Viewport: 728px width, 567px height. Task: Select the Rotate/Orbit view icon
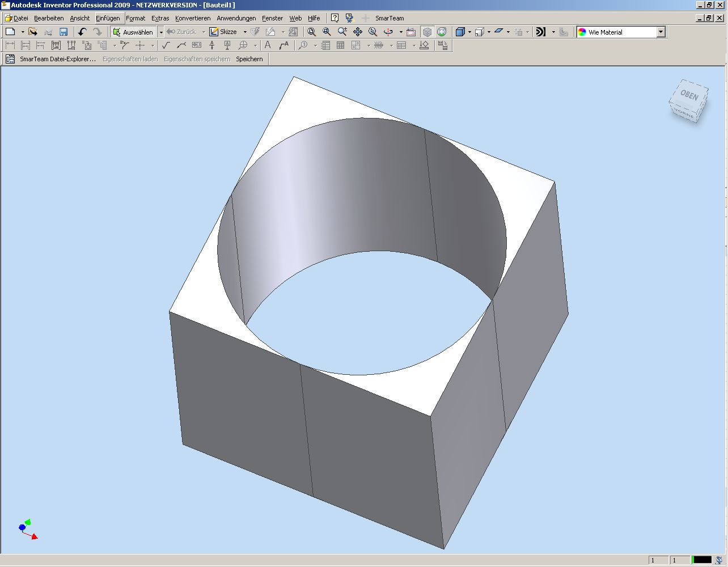click(x=388, y=32)
